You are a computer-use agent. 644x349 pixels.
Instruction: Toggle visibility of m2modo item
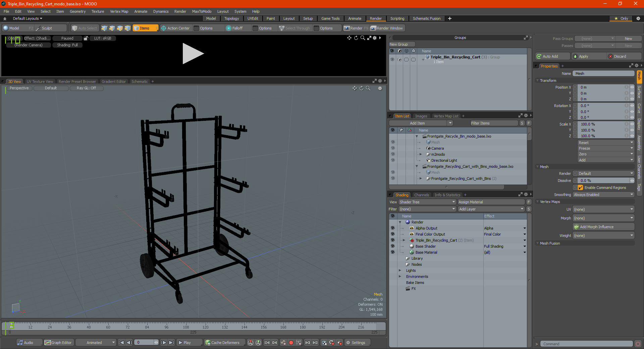point(392,154)
